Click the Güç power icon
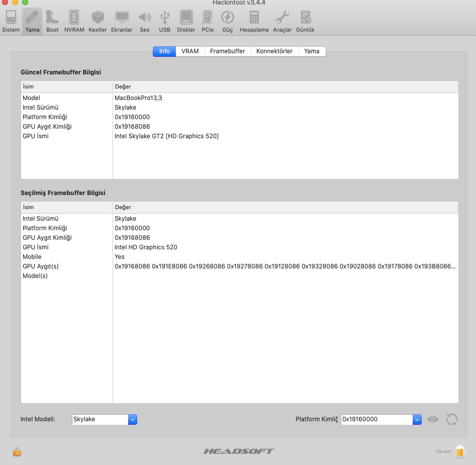 (x=228, y=21)
